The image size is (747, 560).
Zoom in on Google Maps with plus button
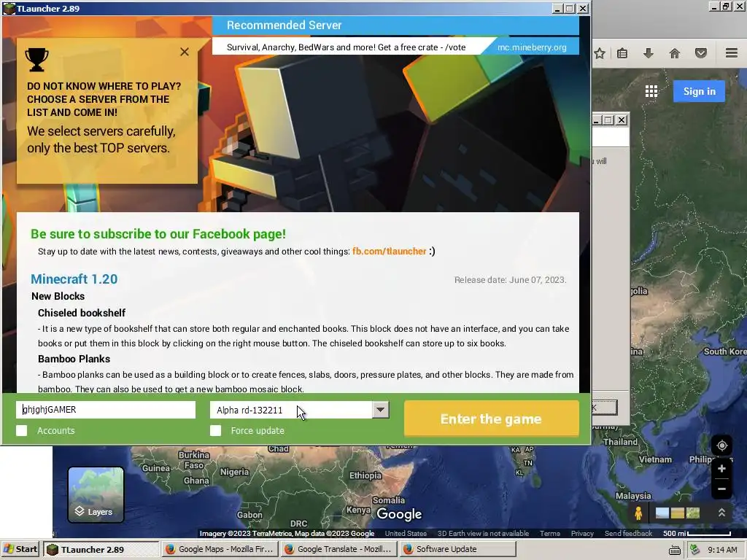[721, 469]
